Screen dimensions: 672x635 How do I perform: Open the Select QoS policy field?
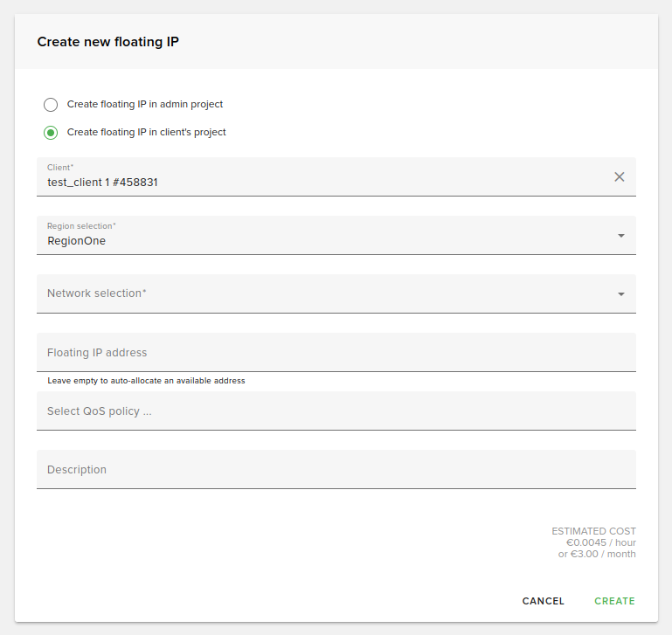click(336, 411)
